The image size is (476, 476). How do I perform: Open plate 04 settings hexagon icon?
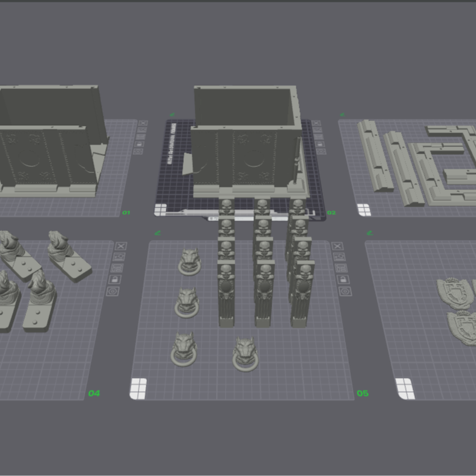pyautogui.click(x=113, y=291)
